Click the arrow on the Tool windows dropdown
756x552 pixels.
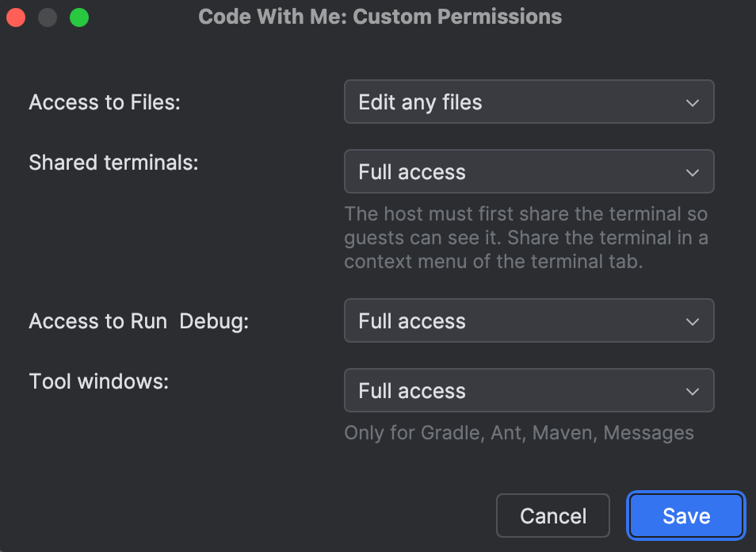pos(692,390)
